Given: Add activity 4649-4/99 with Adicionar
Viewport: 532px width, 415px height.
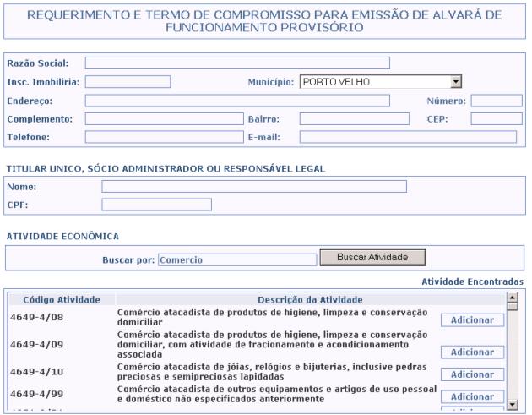Looking at the screenshot, I should 472,397.
